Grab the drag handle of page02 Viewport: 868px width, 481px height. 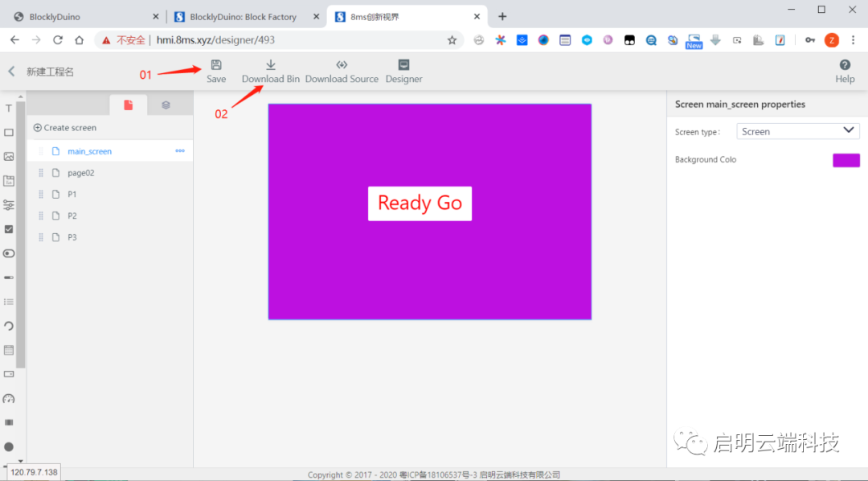pyautogui.click(x=40, y=173)
